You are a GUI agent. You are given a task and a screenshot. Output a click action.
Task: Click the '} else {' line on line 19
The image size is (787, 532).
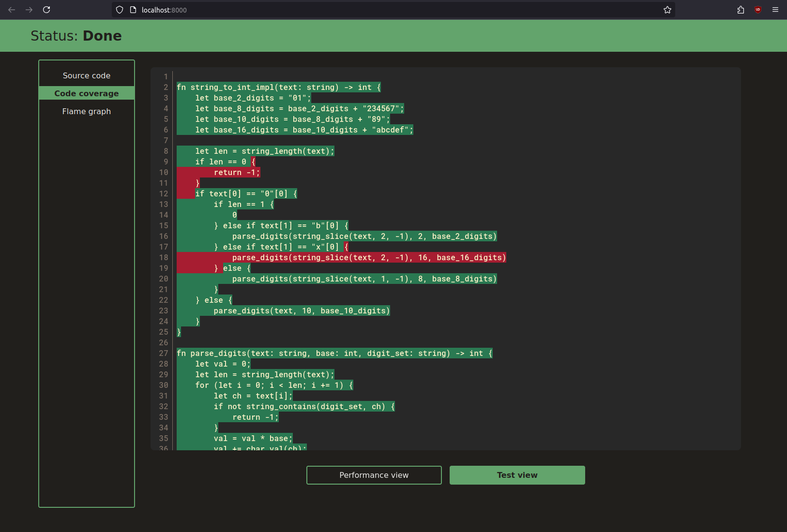click(232, 268)
